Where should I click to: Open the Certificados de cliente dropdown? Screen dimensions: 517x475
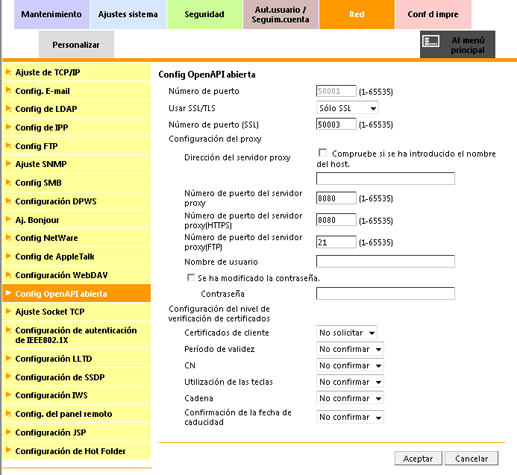347,333
